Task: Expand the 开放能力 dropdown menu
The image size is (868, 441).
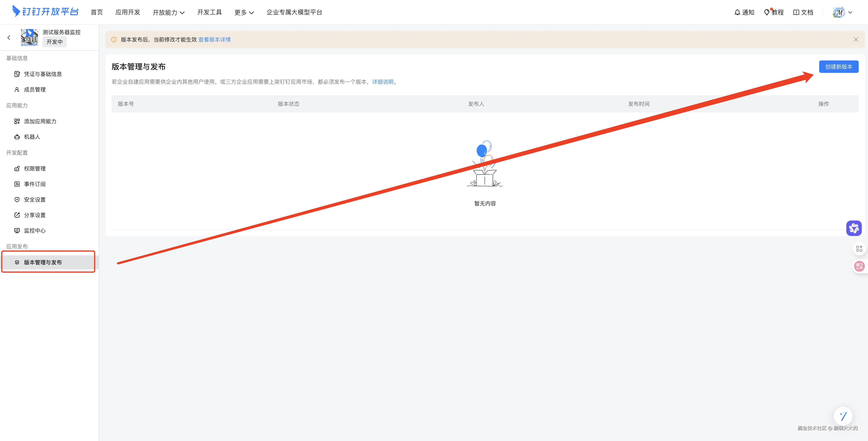Action: [x=169, y=12]
